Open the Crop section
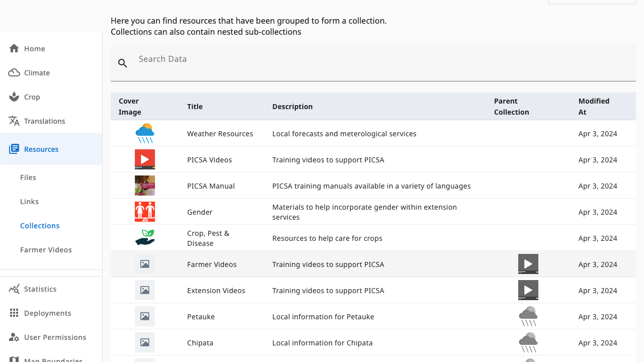The height and width of the screenshot is (362, 644). (x=51, y=97)
